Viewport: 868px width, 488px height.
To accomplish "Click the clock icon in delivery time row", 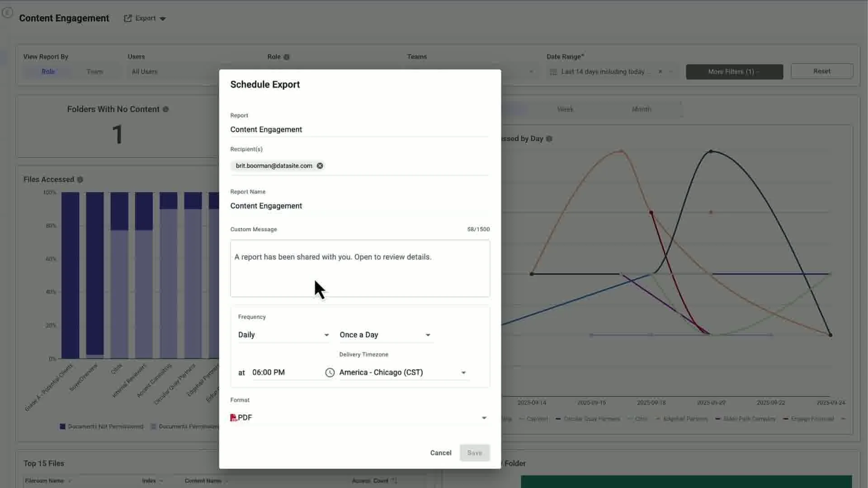I will [330, 372].
